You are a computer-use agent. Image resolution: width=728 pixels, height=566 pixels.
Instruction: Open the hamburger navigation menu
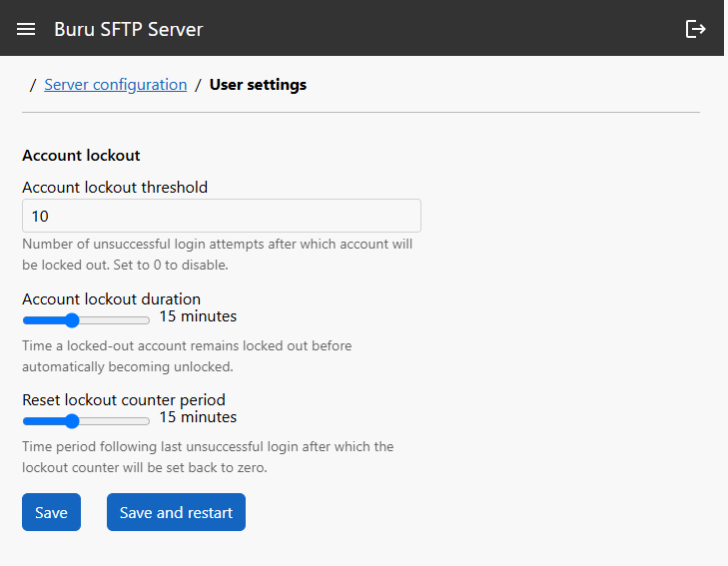(x=26, y=29)
